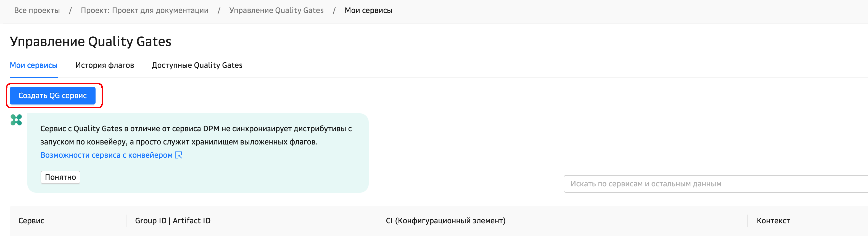Image resolution: width=868 pixels, height=244 pixels.
Task: Click the green clover info icon
Action: tap(16, 120)
